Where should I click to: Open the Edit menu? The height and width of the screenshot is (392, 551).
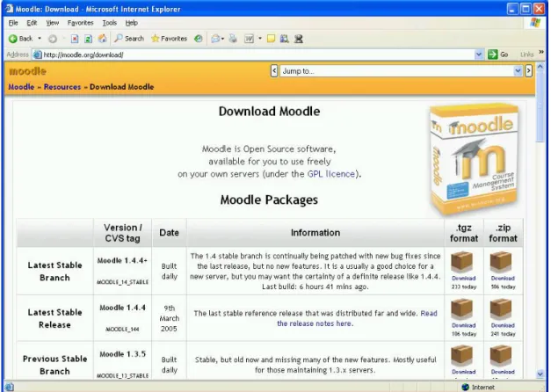pyautogui.click(x=32, y=23)
